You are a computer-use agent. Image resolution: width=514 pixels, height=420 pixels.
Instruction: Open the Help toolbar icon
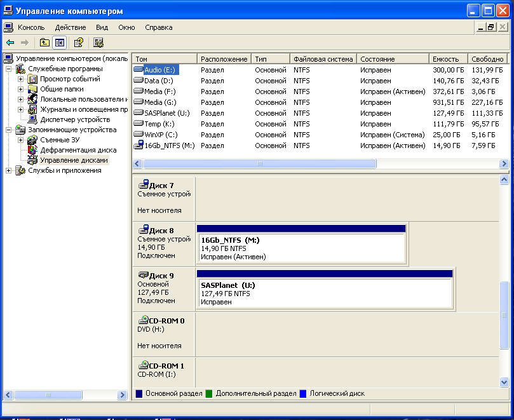pyautogui.click(x=78, y=43)
